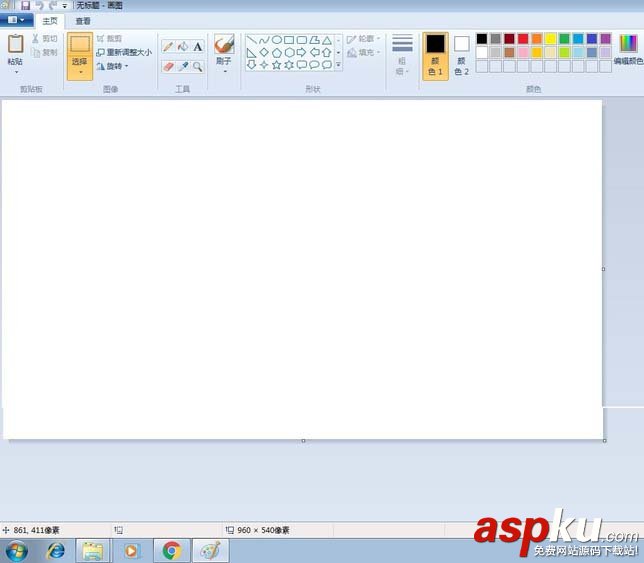Open the shape Outline (轮廓) dropdown
Screen dimensions: 644x563
363,39
